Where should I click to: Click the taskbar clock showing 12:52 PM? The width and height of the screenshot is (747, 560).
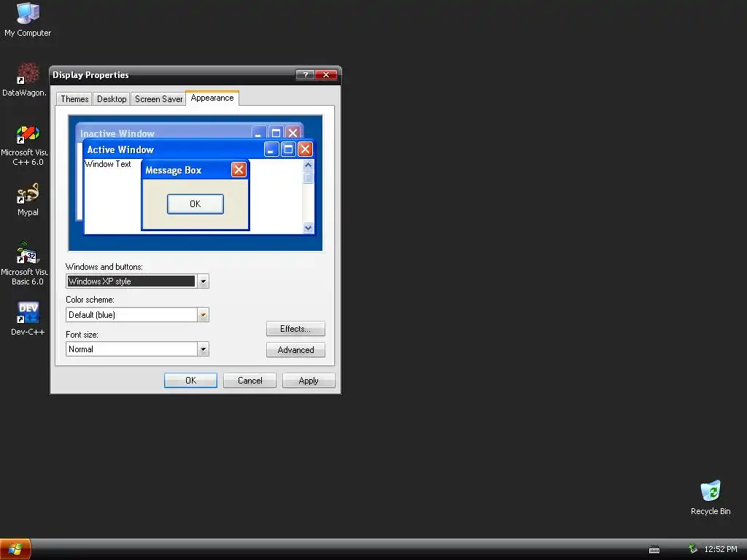[720, 549]
